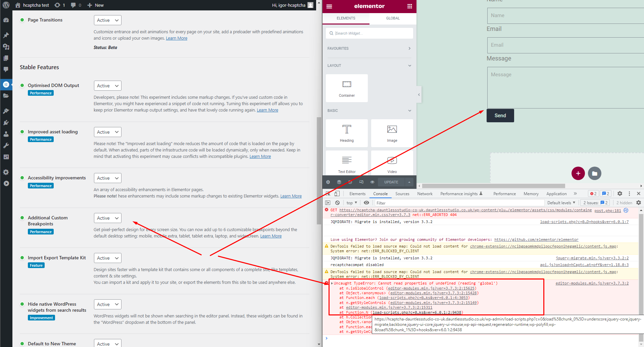Open the Default levels dropdown
644x347 pixels.
tap(561, 203)
